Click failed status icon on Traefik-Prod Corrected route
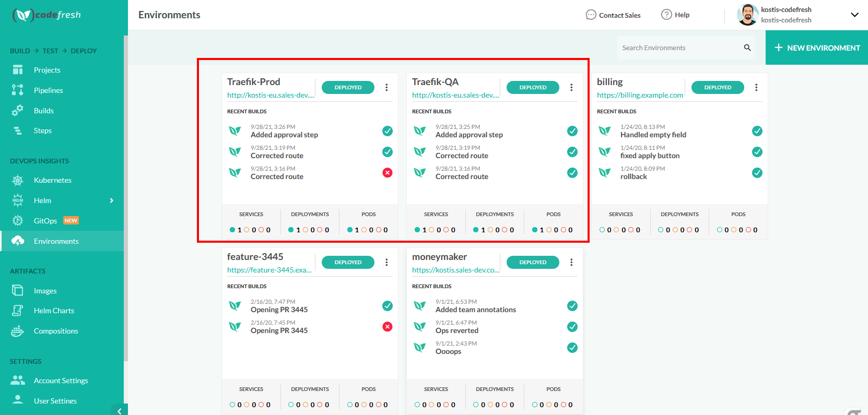 pyautogui.click(x=388, y=173)
